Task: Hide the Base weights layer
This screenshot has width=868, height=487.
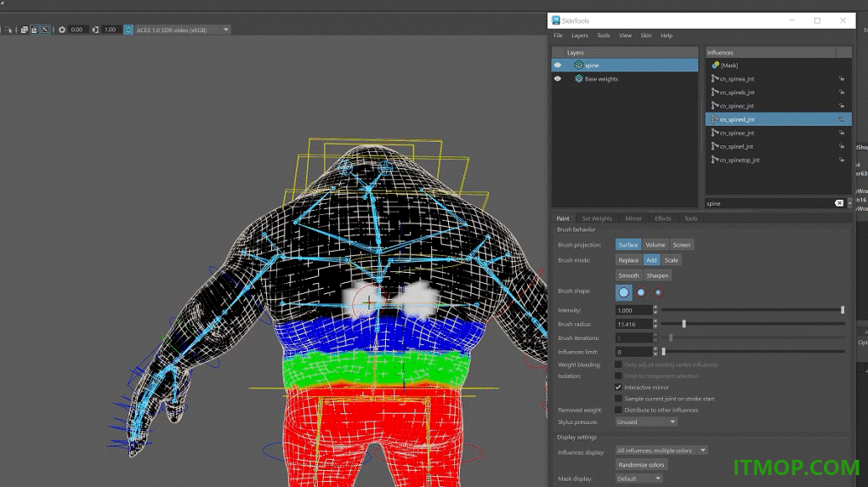Action: 558,78
